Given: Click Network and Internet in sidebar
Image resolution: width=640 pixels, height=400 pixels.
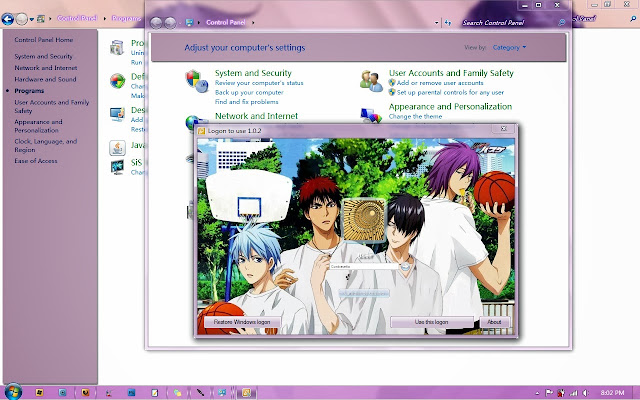Looking at the screenshot, I should click(x=46, y=68).
